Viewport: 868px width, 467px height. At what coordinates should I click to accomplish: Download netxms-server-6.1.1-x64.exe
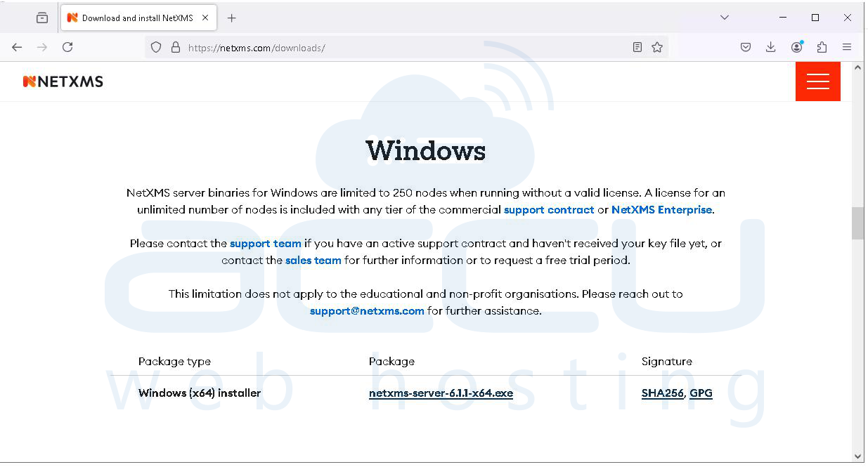tap(441, 393)
